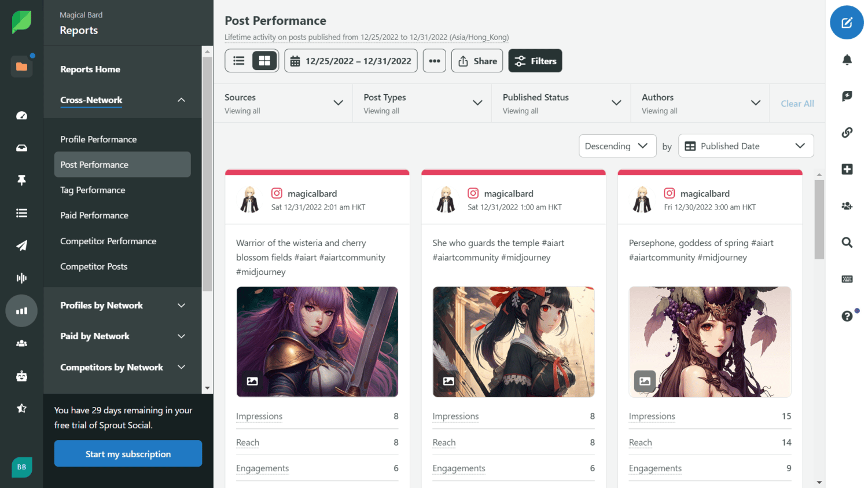868x488 pixels.
Task: Open the list feeds icon in left rail
Action: [x=21, y=213]
